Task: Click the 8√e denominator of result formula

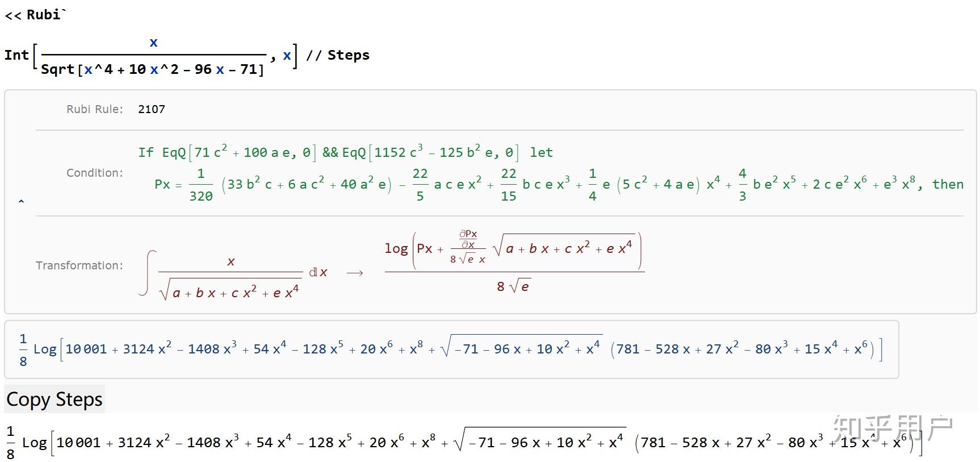Action: (513, 286)
